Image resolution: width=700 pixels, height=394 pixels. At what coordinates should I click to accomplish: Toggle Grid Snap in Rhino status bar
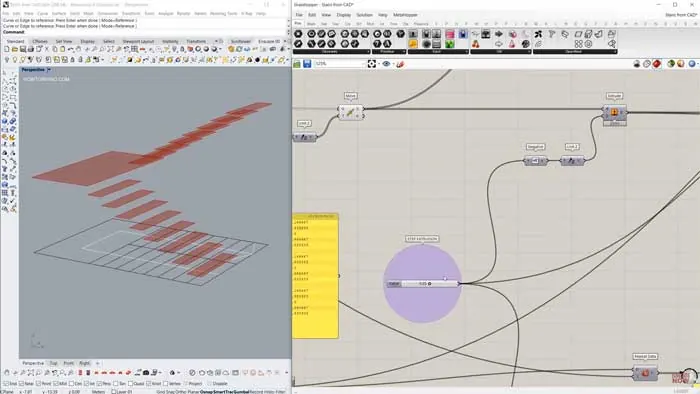(165, 392)
